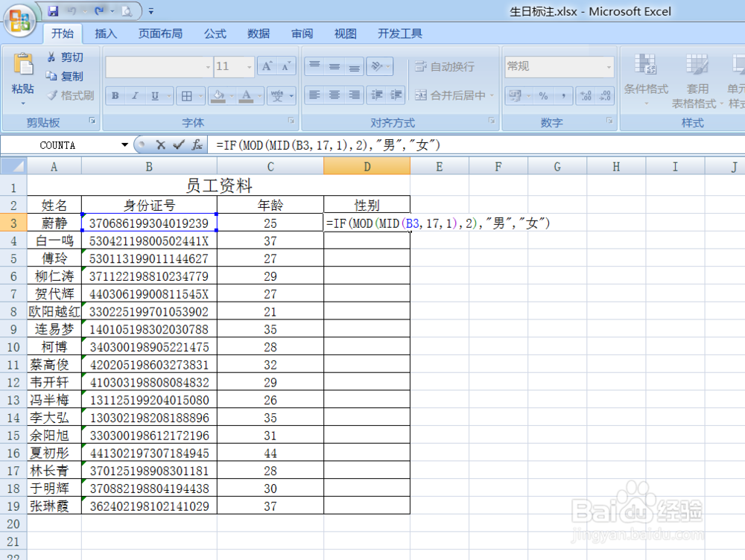Open the font size 11 dropdown

click(250, 67)
